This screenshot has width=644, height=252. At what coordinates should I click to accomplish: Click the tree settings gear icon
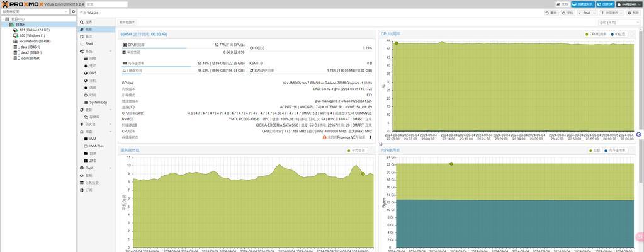click(x=74, y=12)
